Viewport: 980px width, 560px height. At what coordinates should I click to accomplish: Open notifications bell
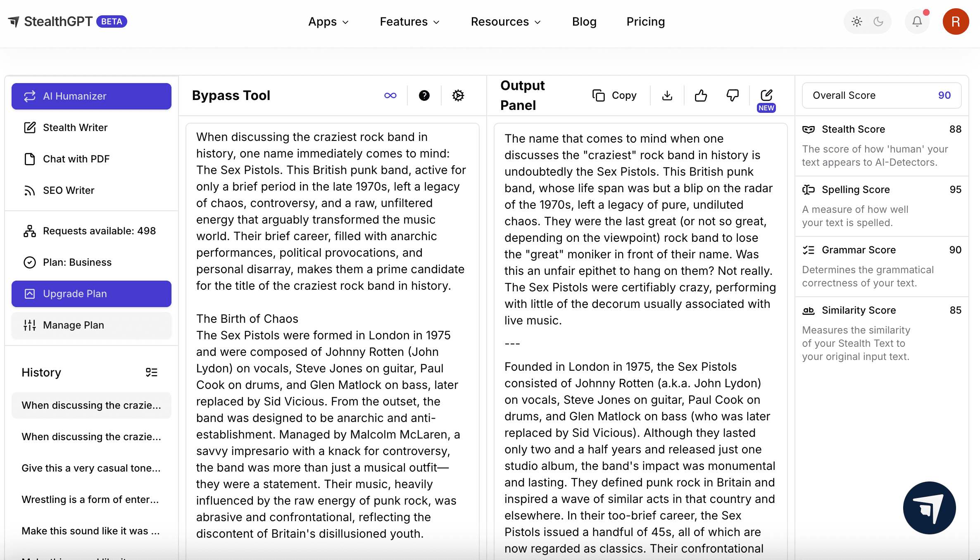[917, 21]
